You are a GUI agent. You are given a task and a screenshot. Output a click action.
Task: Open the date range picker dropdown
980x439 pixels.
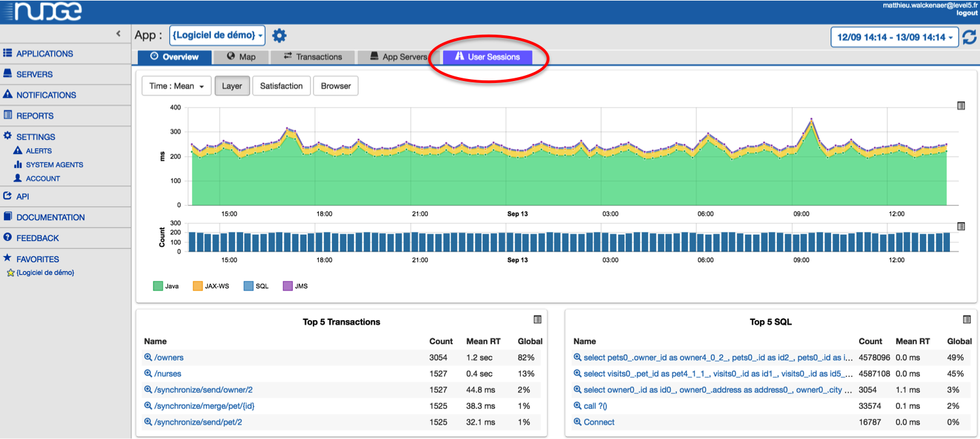894,37
